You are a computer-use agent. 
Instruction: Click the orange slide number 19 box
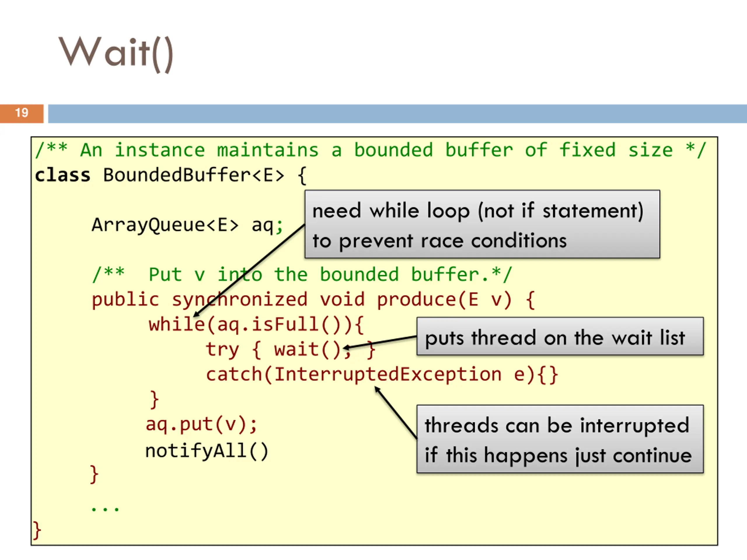tap(22, 113)
